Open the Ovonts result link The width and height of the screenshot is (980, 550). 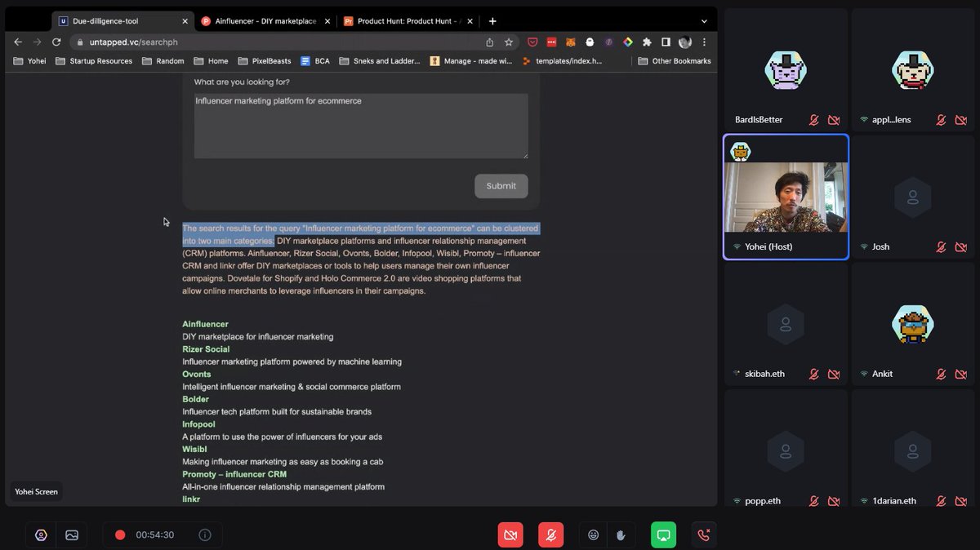point(197,375)
